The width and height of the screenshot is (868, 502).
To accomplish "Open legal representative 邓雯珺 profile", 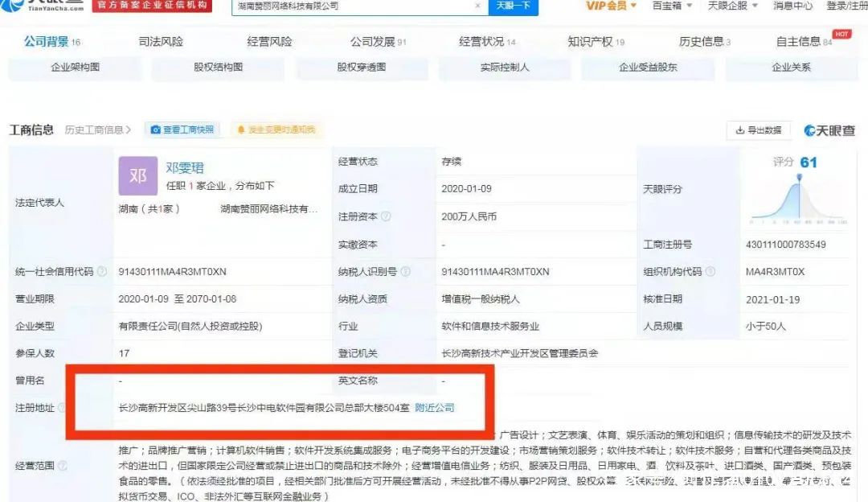I will 185,168.
